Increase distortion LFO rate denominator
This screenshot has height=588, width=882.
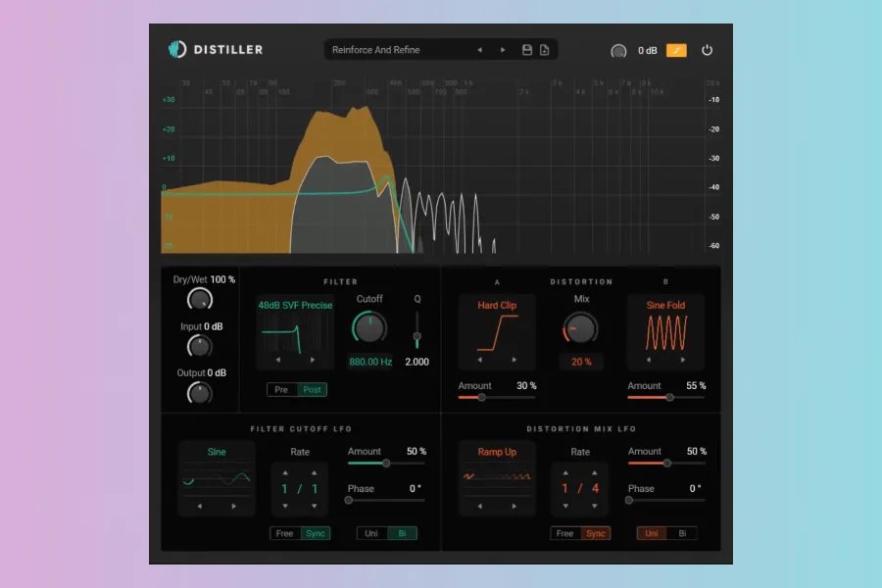(595, 472)
